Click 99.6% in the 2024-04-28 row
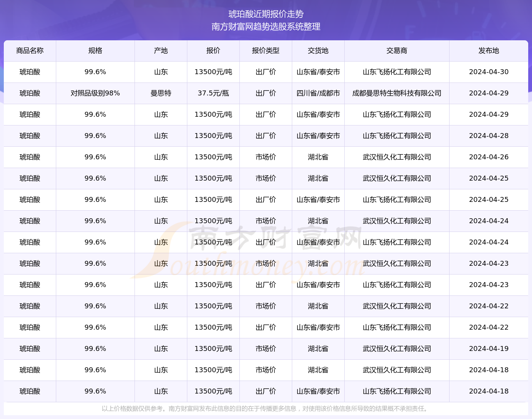Viewport: 532px width, 419px height. point(95,136)
